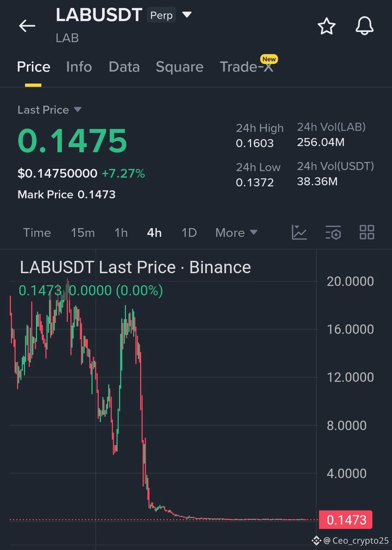
Task: Switch to the Price tab
Action: point(33,67)
